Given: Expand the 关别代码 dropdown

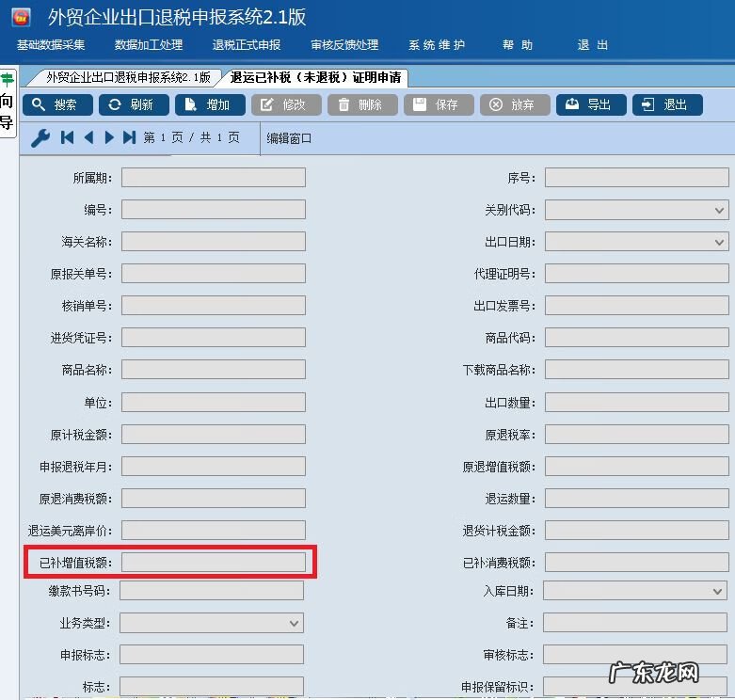Looking at the screenshot, I should [719, 211].
